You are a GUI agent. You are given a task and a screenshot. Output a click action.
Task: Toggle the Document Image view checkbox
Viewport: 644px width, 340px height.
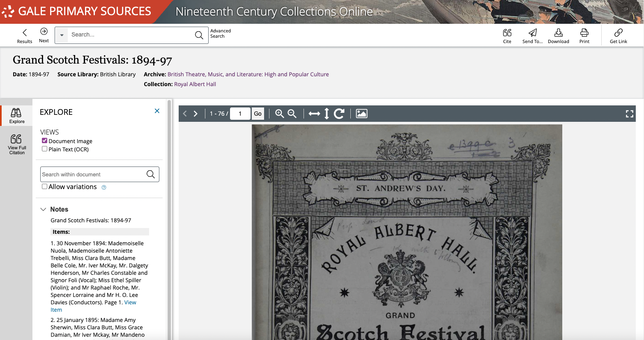point(44,141)
